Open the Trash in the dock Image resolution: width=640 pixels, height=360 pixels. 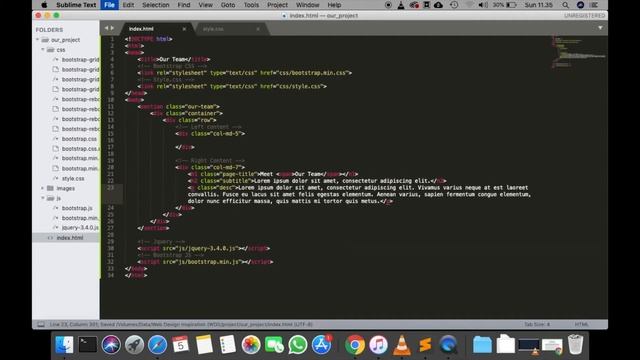coord(575,345)
